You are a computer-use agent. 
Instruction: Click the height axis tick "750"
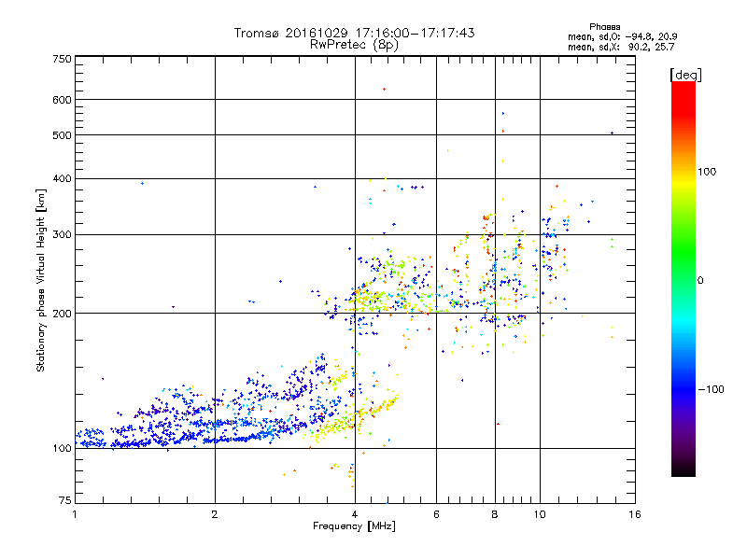pyautogui.click(x=63, y=59)
